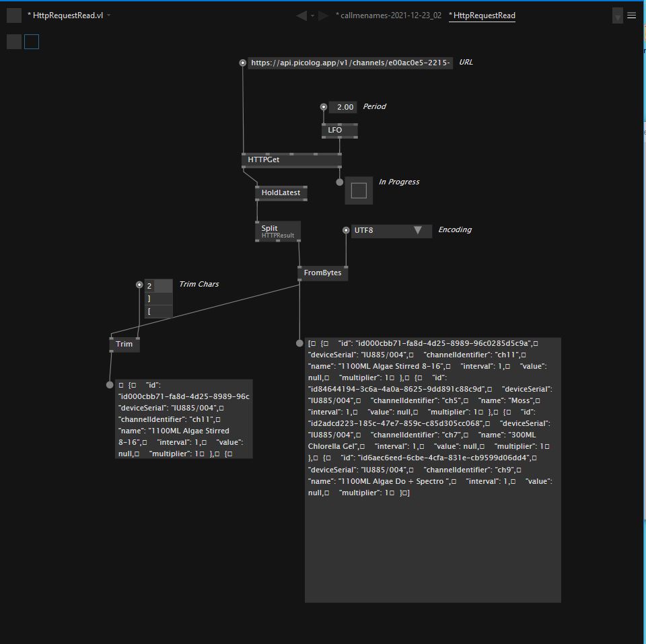This screenshot has height=644, width=646.
Task: Click the FromBytes output pin circle
Action: (x=299, y=343)
